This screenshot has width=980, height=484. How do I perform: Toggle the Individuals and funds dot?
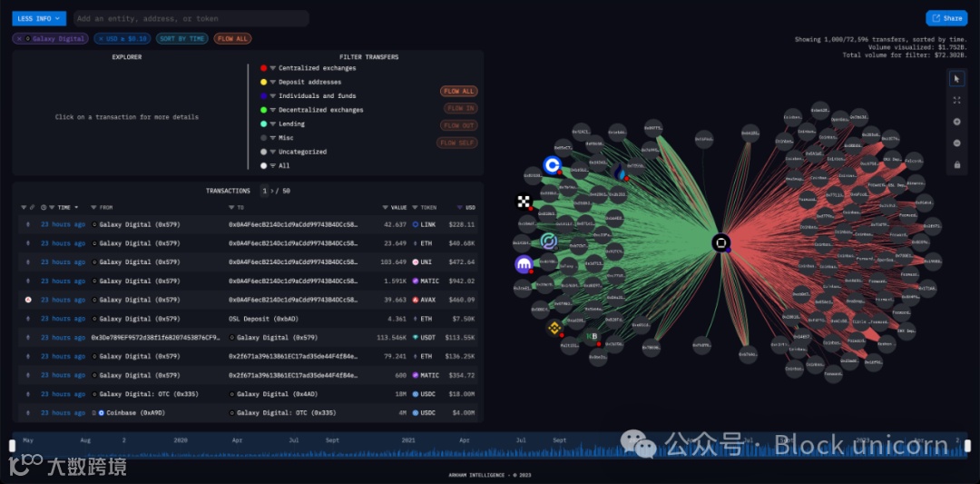click(x=264, y=95)
